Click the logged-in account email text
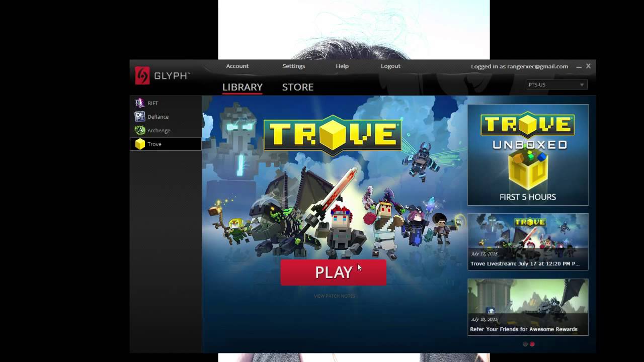This screenshot has height=362, width=644. [519, 66]
